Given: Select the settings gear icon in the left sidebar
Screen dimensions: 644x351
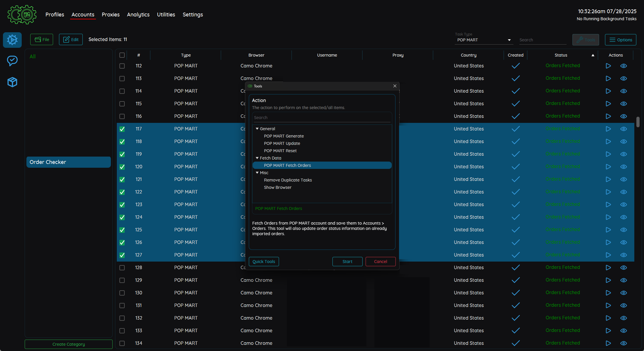Looking at the screenshot, I should coord(12,40).
